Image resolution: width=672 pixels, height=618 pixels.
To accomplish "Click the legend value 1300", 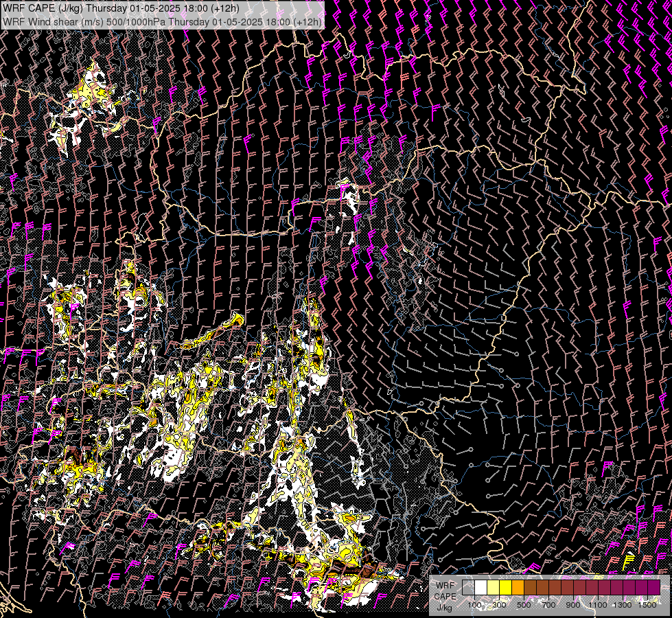I will pos(623,605).
